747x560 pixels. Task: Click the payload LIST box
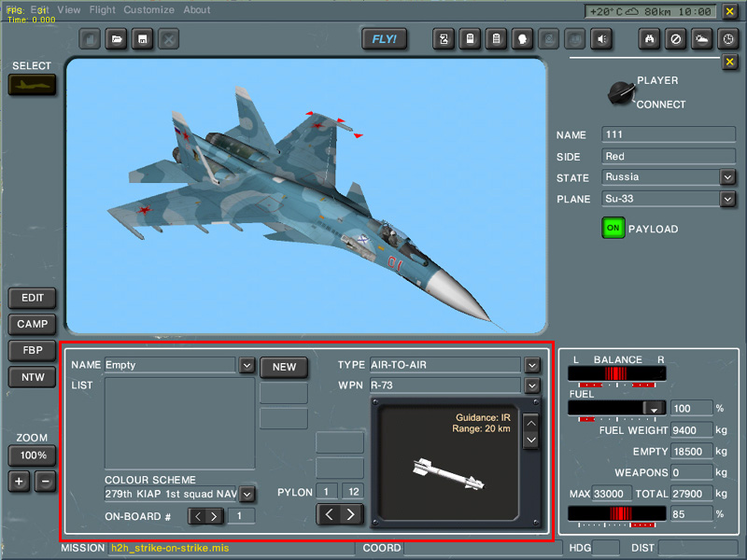tap(179, 424)
